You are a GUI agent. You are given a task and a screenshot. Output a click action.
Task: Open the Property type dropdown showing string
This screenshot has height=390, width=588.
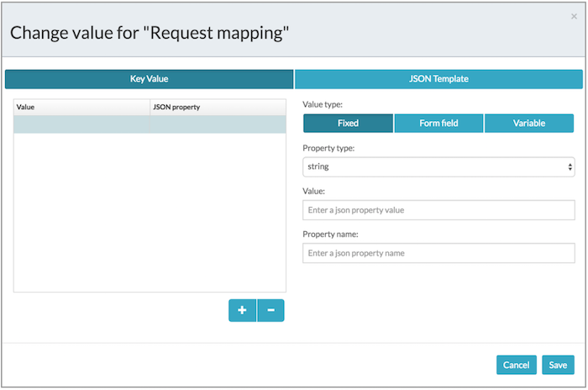438,166
